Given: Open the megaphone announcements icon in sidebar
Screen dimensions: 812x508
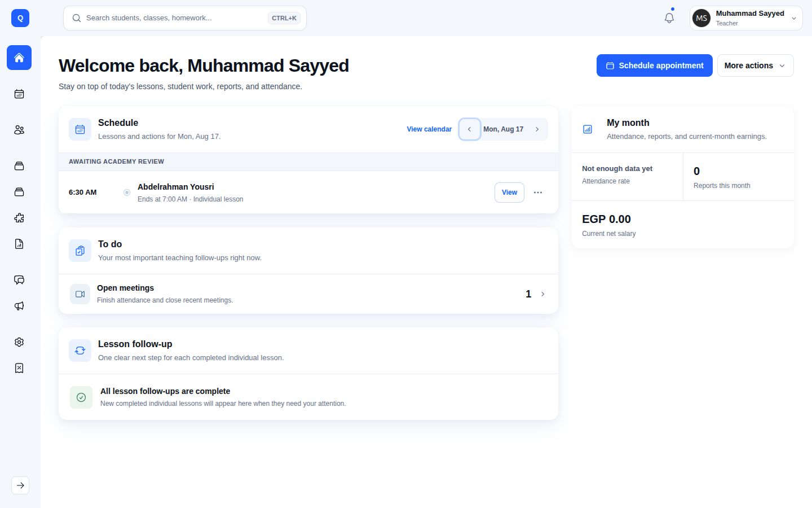Looking at the screenshot, I should pyautogui.click(x=19, y=306).
